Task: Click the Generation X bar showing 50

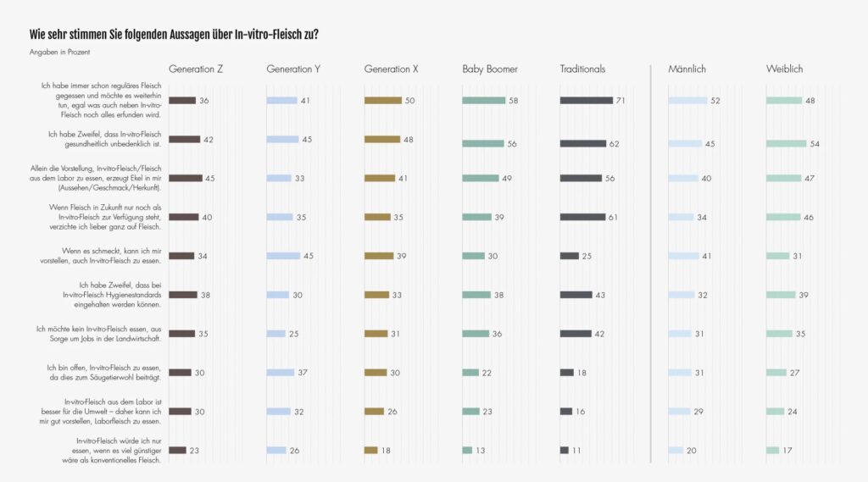Action: click(x=383, y=101)
